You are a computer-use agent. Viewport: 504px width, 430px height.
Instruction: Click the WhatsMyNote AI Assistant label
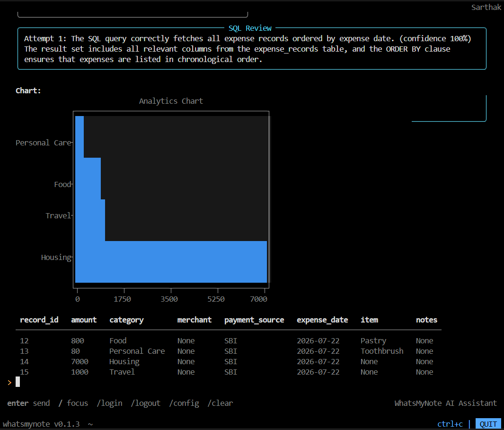[445, 403]
